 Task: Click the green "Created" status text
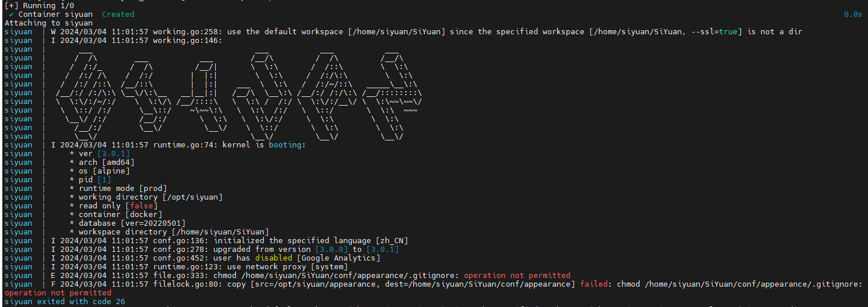(118, 14)
